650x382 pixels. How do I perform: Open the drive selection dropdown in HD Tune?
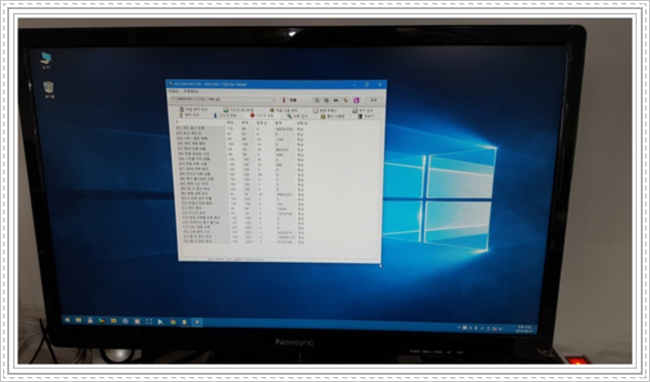222,100
